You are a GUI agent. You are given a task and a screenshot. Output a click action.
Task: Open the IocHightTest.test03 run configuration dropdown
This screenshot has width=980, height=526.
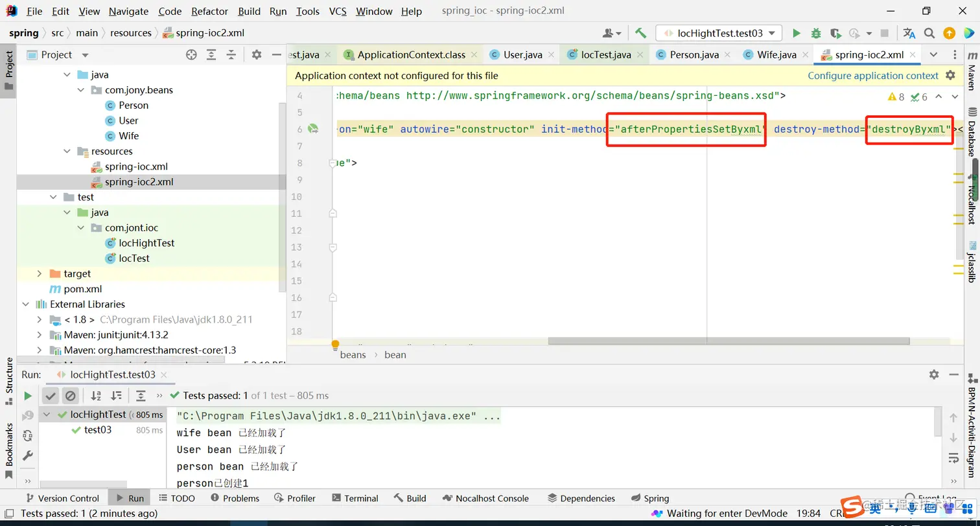[x=719, y=33]
